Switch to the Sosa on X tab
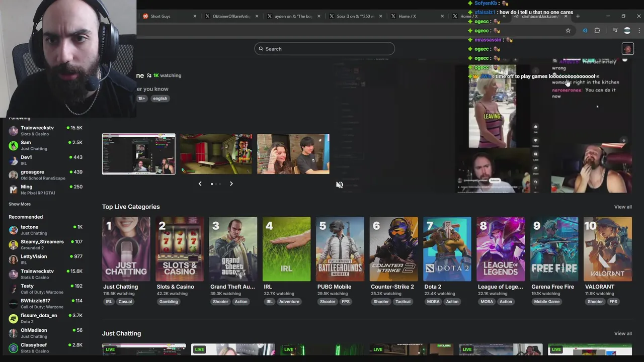644x362 pixels. (355, 16)
